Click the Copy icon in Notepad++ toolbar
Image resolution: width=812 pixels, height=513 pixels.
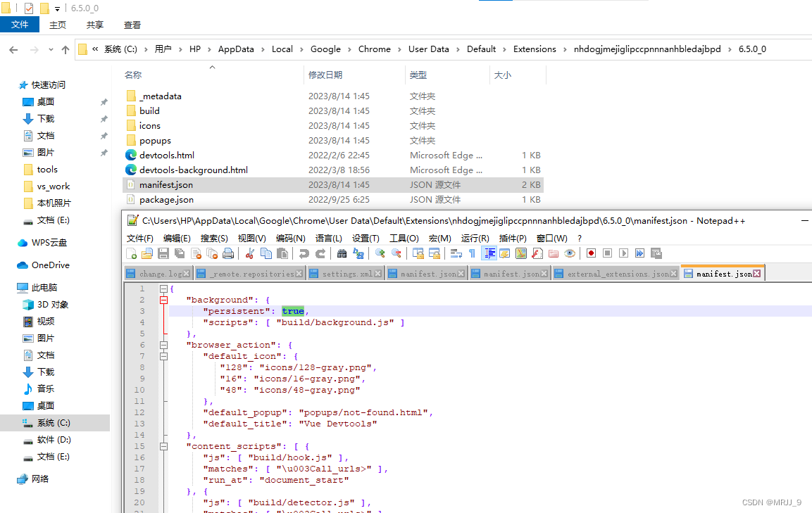tap(266, 253)
